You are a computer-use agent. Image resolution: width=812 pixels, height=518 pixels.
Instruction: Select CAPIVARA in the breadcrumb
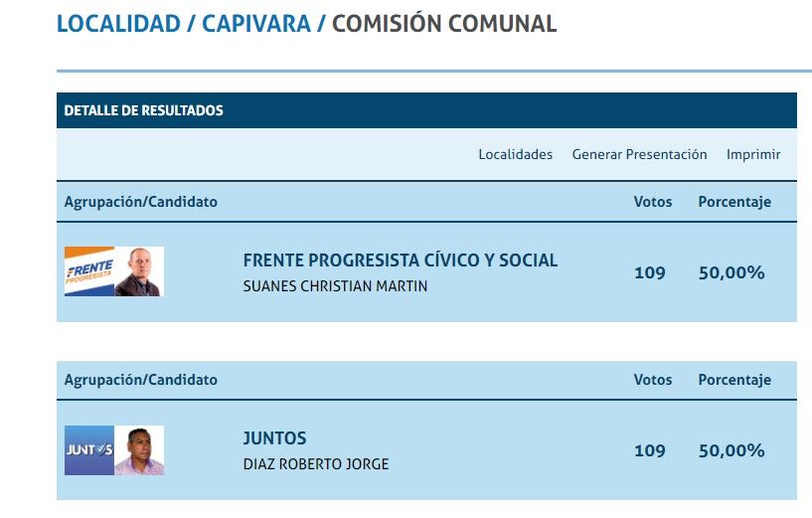(256, 24)
